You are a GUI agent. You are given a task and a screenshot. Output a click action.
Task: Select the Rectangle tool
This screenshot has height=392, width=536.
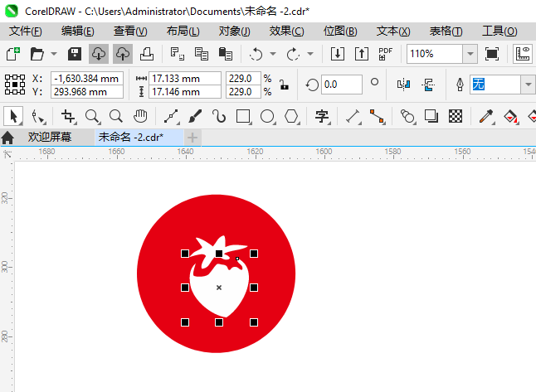[x=243, y=116]
